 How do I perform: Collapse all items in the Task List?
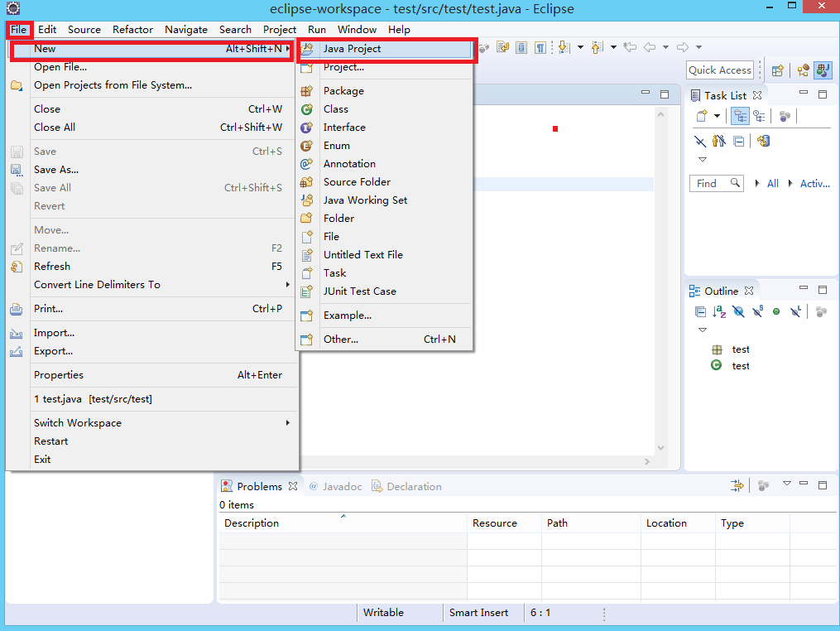[739, 142]
